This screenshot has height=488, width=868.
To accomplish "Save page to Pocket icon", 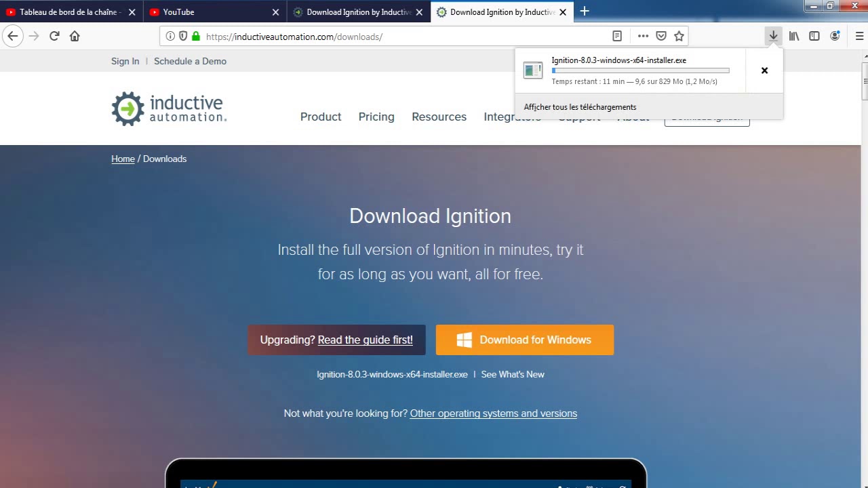I will pyautogui.click(x=661, y=37).
